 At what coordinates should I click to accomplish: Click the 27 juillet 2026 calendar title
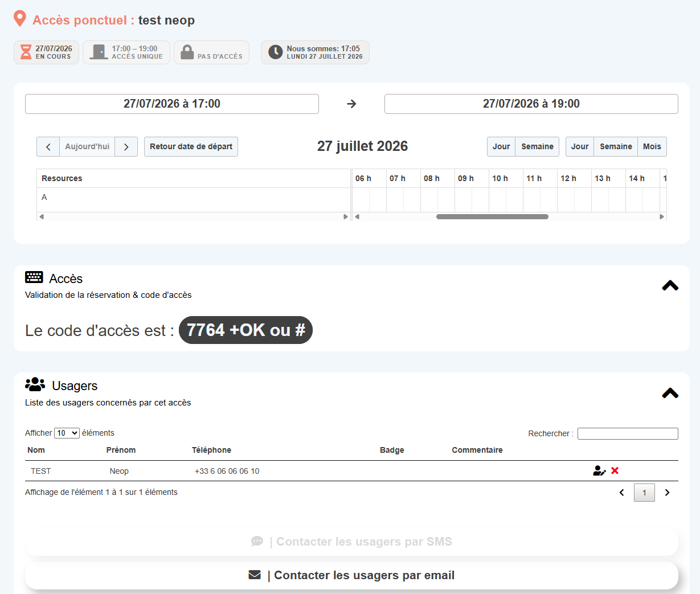click(362, 146)
